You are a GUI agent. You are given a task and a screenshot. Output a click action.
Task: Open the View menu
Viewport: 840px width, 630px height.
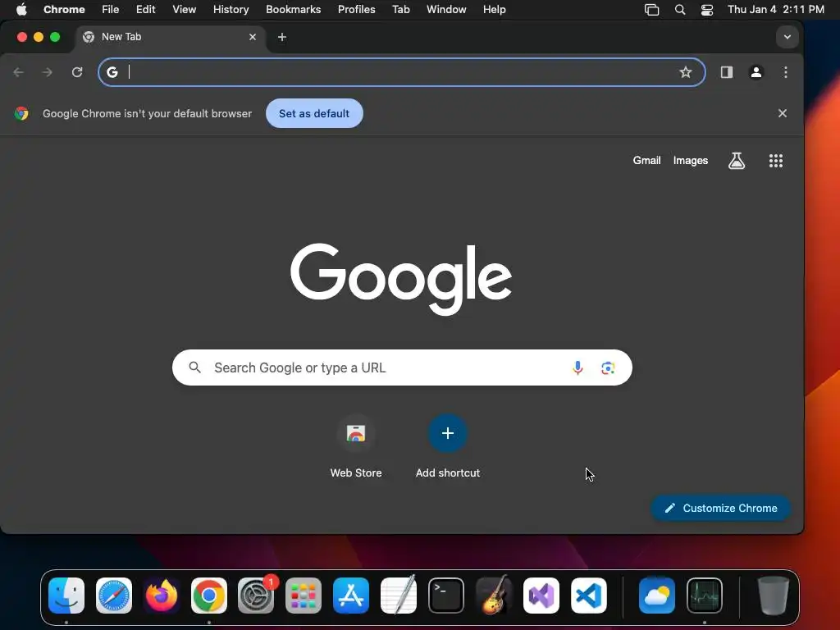tap(184, 9)
